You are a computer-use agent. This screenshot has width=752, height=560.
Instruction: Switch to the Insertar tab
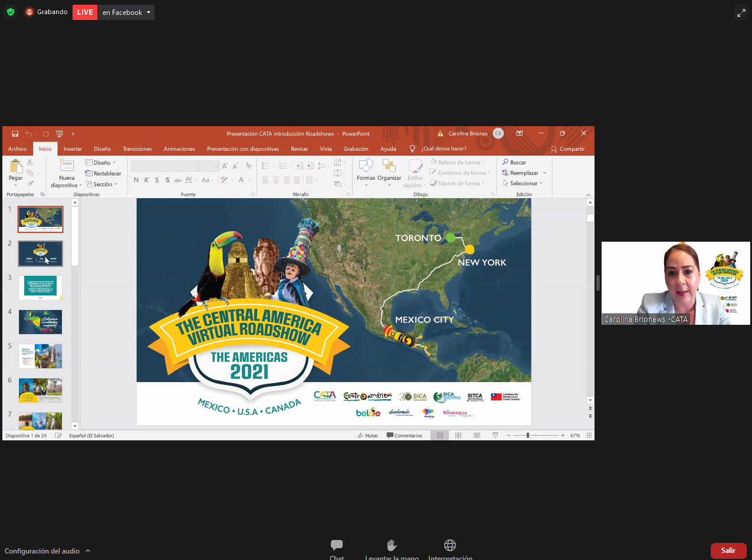73,149
